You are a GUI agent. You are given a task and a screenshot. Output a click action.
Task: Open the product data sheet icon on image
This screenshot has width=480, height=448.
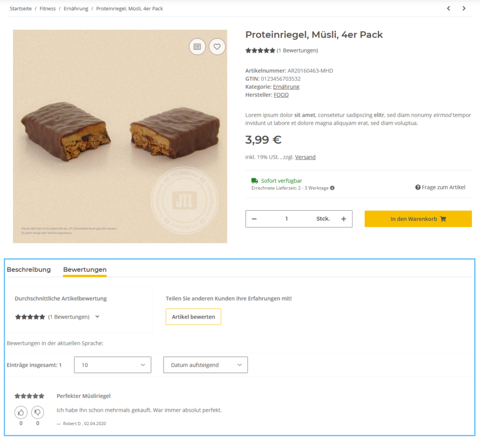pos(197,46)
